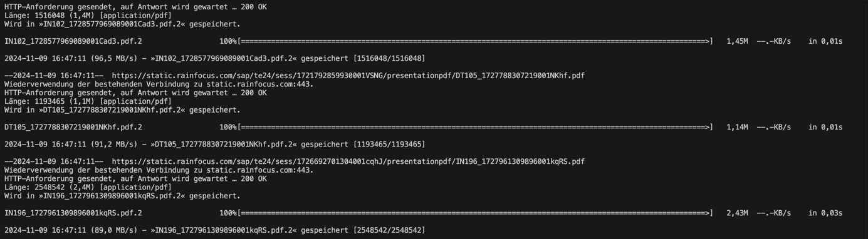Click the 1,14M downloaded size value
Screen dimensions: 868x239
click(x=737, y=127)
